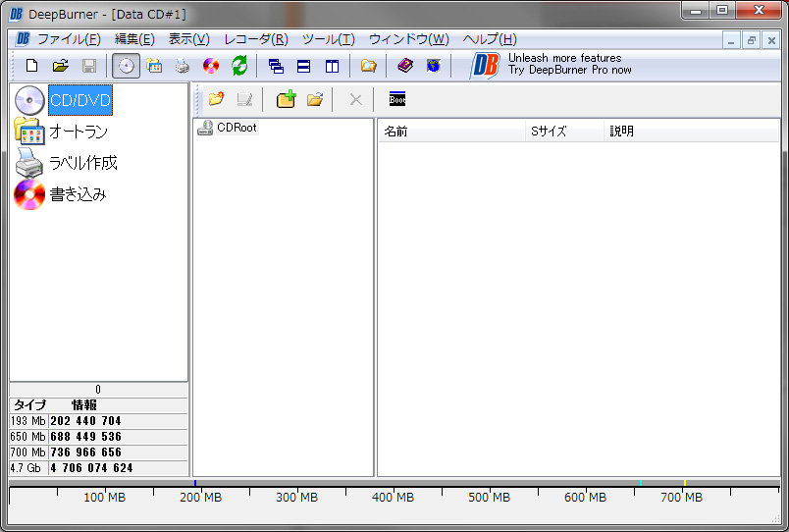Select the CDRoot tree node
Viewport: 789px width, 532px height.
pos(237,128)
